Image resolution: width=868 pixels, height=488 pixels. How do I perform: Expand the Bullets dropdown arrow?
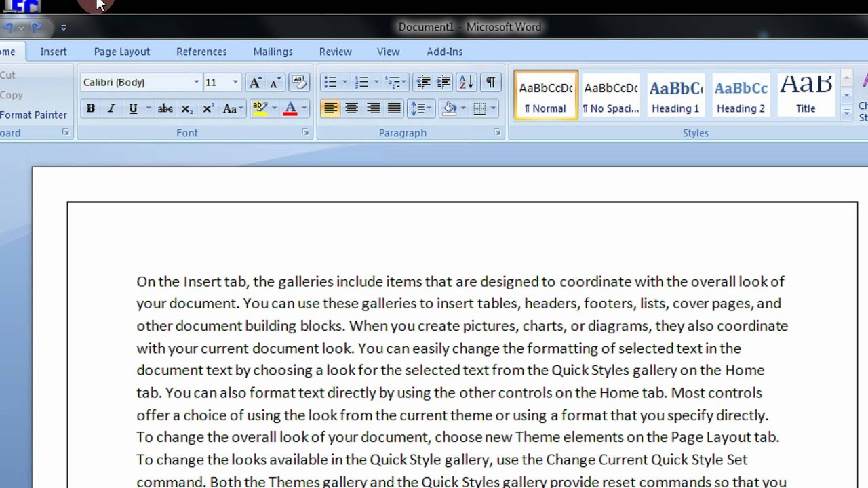pyautogui.click(x=344, y=82)
